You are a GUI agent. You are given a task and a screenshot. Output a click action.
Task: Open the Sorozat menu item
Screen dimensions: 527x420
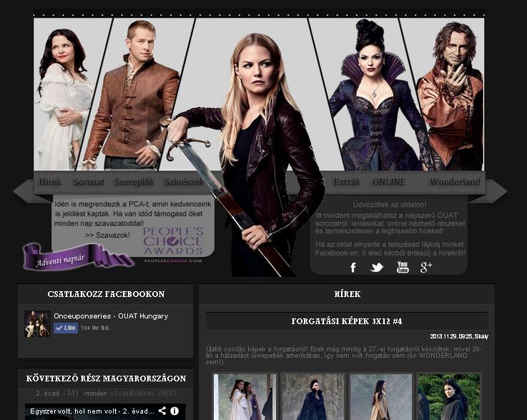[89, 182]
